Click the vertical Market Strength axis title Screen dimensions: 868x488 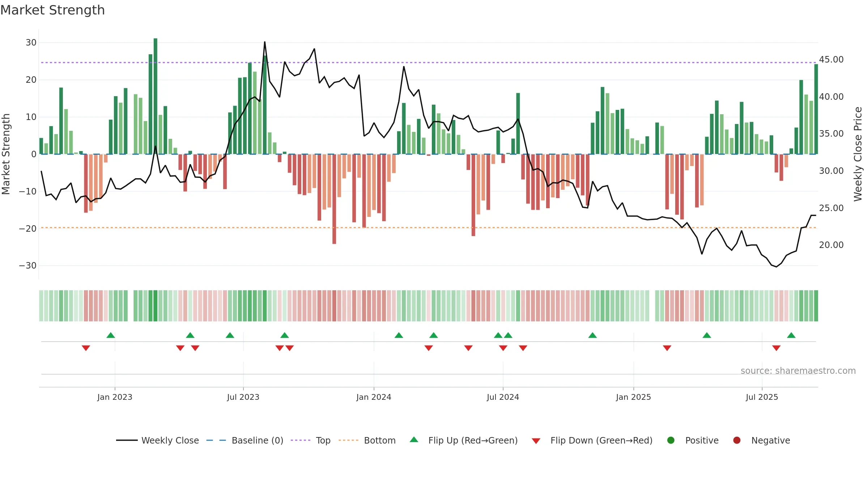6,154
